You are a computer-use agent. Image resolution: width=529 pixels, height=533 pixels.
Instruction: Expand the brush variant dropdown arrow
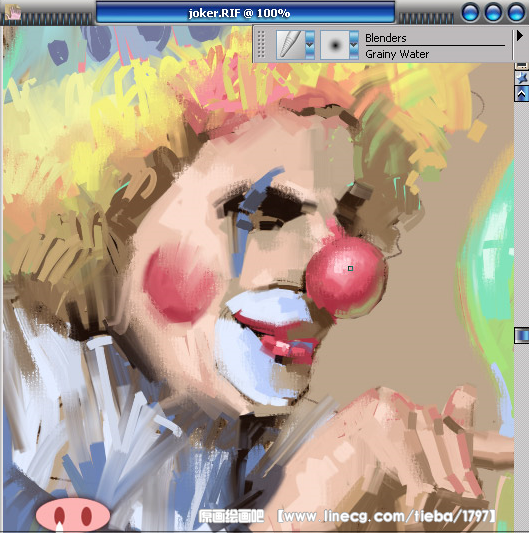tap(354, 45)
